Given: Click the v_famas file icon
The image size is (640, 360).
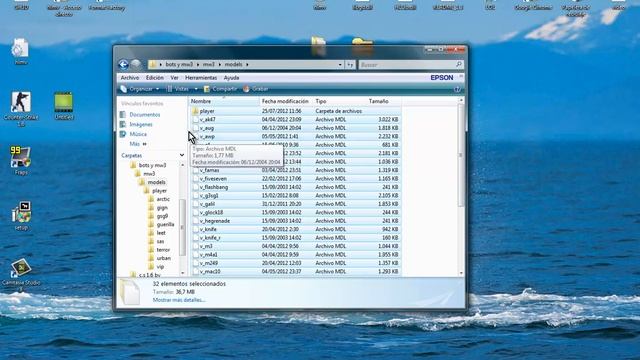Looking at the screenshot, I should [x=196, y=170].
